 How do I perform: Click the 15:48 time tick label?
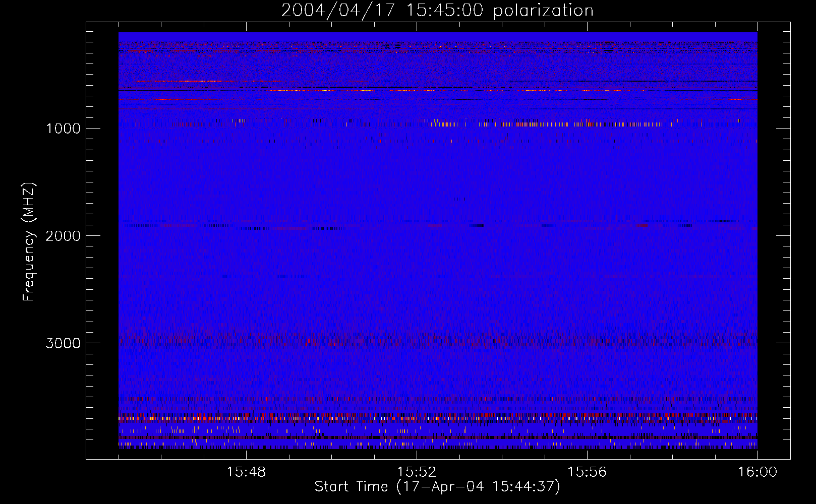(x=246, y=472)
